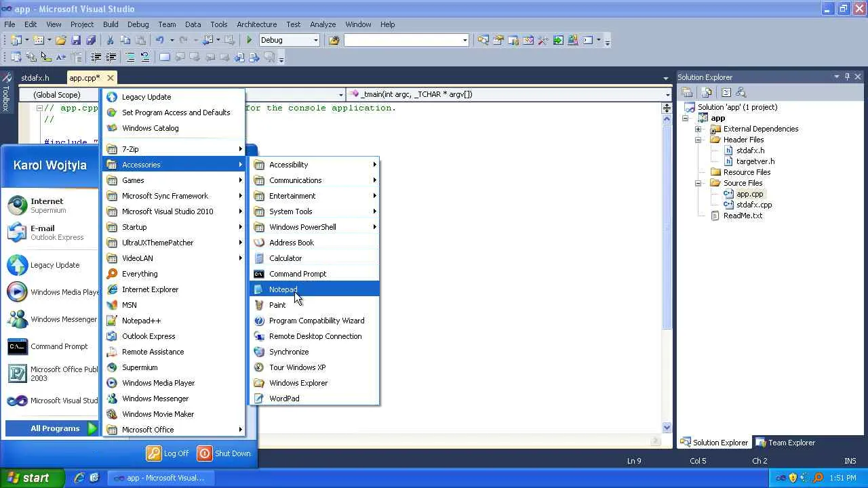The width and height of the screenshot is (868, 488).
Task: Open Microsoft Visual Studio 2010 program folder
Action: tap(174, 211)
